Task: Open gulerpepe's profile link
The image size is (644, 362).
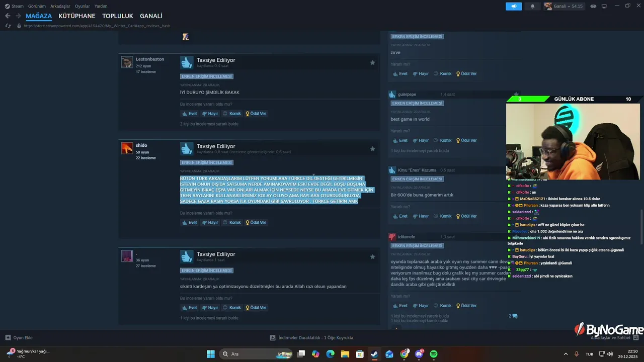Action: [407, 95]
